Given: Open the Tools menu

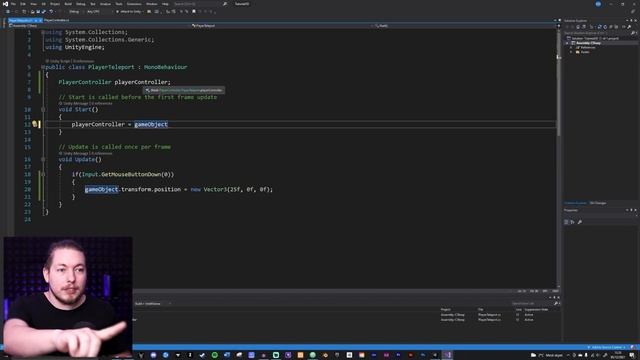Looking at the screenshot, I should [119, 4].
